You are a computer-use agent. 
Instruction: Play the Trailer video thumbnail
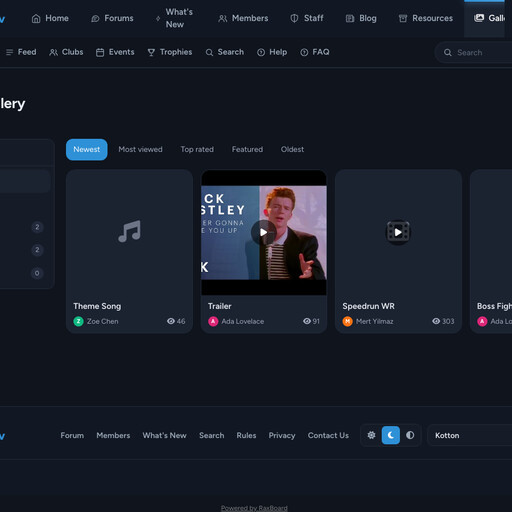click(x=264, y=232)
